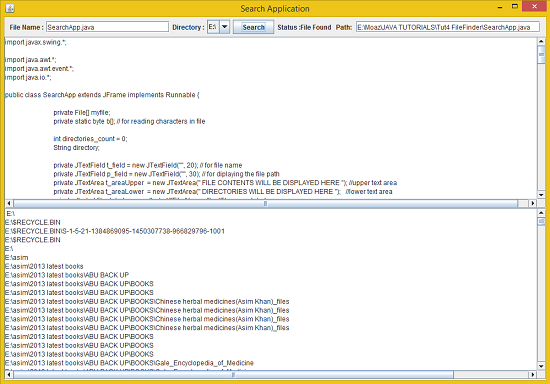Screen dimensions: 550x384
Task: Click the File Name input field
Action: pos(107,27)
